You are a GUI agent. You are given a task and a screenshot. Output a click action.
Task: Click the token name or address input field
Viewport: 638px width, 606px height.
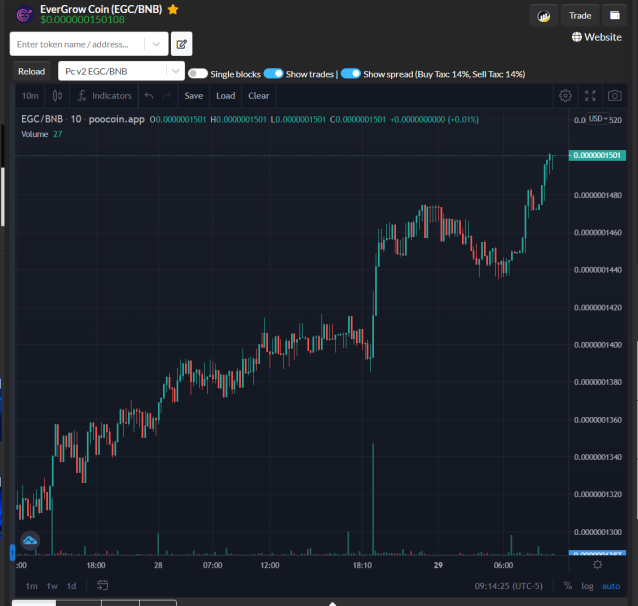(x=77, y=44)
